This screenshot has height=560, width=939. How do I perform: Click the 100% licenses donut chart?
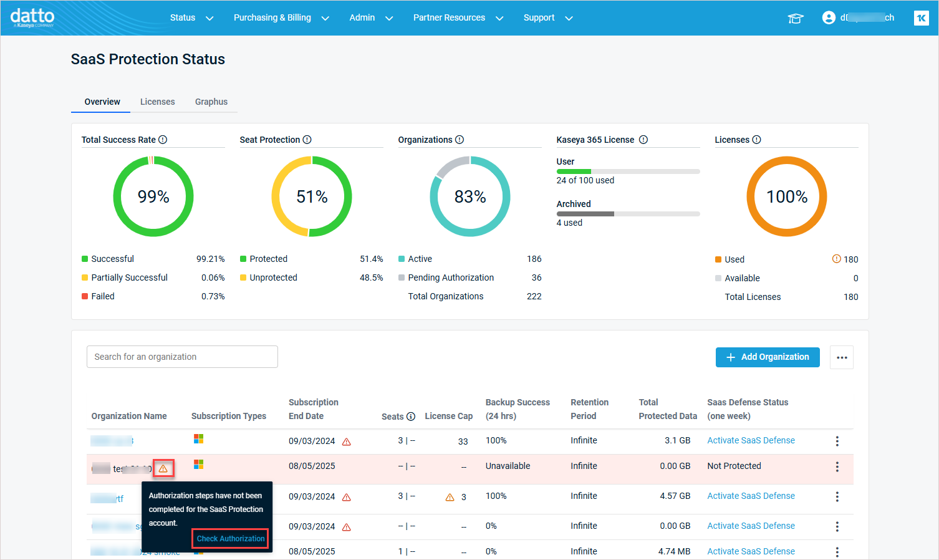click(x=787, y=196)
